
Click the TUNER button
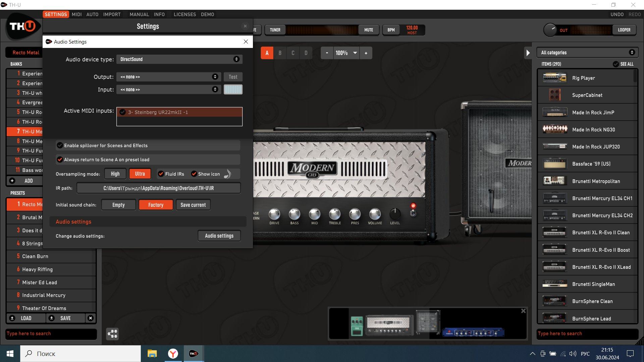[x=275, y=30]
